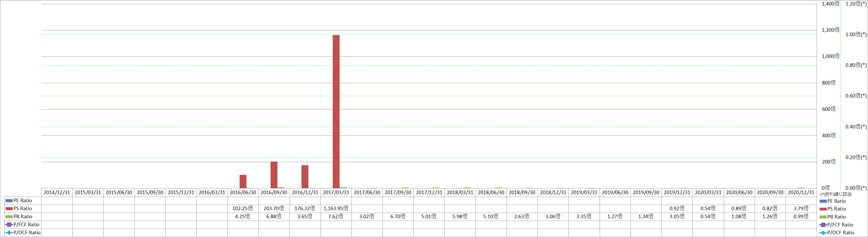Image resolution: width=868 pixels, height=237 pixels.
Task: Click the 2016/12/31 date column header
Action: pyautogui.click(x=305, y=193)
